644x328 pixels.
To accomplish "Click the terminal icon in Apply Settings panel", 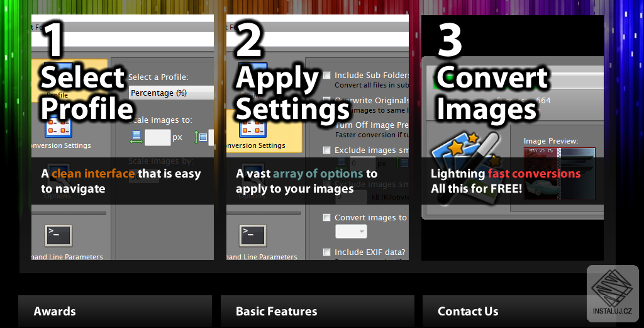I will tap(253, 235).
